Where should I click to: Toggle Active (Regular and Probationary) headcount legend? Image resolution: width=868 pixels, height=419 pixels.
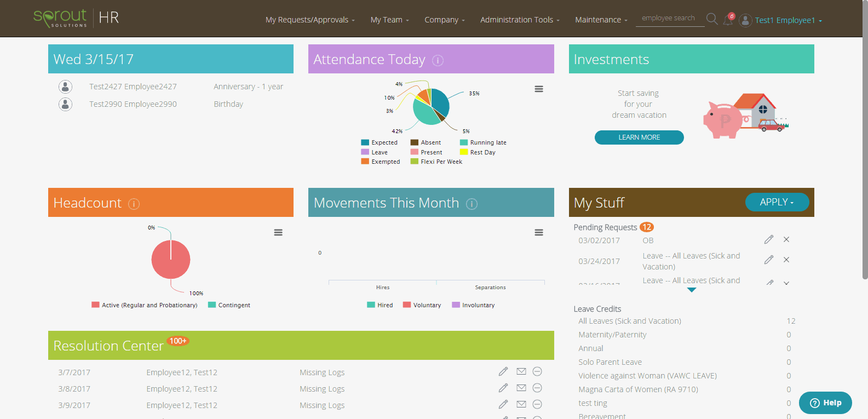tap(145, 305)
